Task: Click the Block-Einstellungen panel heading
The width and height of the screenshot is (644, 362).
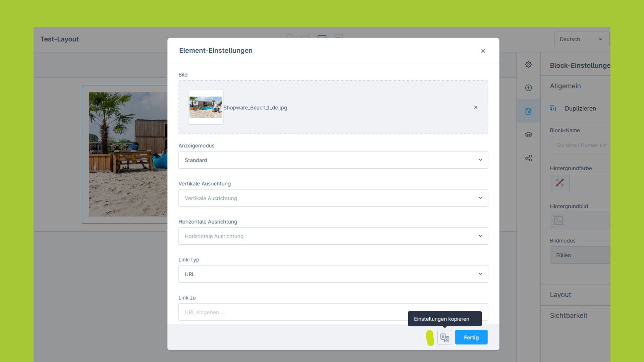Action: pos(580,66)
